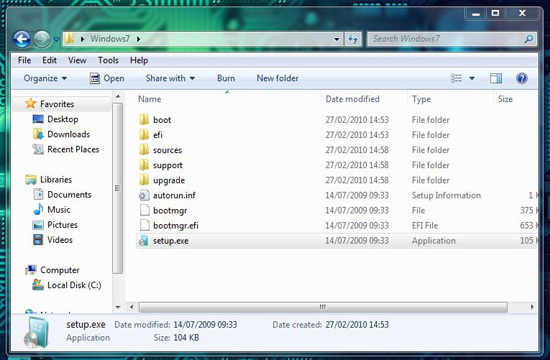This screenshot has width=550, height=360.
Task: Open address bar history dropdown arrow
Action: pos(336,39)
